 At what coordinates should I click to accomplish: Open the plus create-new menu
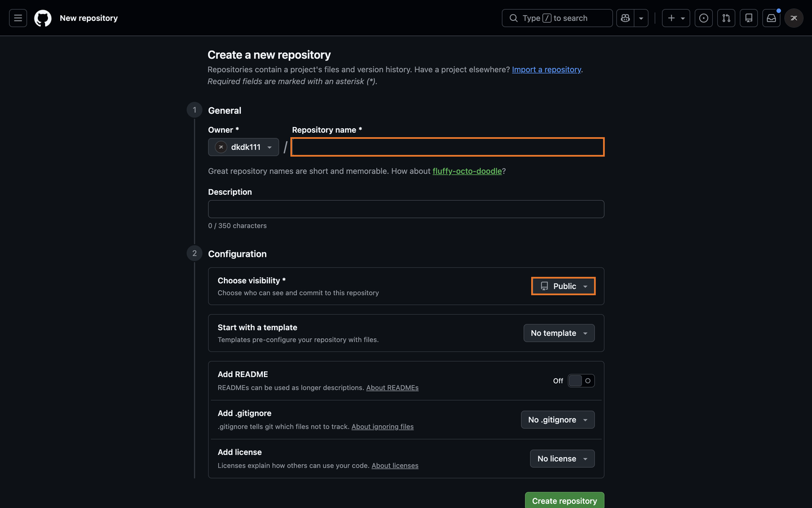click(x=676, y=18)
